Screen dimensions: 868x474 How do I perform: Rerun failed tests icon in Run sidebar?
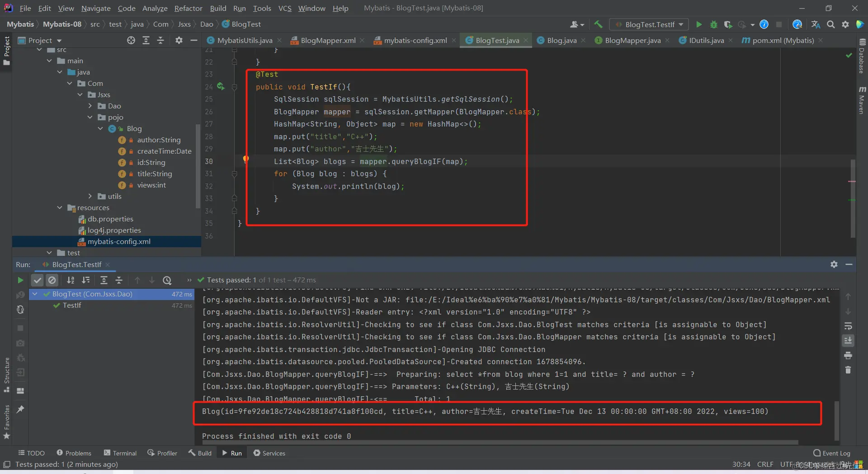(20, 295)
